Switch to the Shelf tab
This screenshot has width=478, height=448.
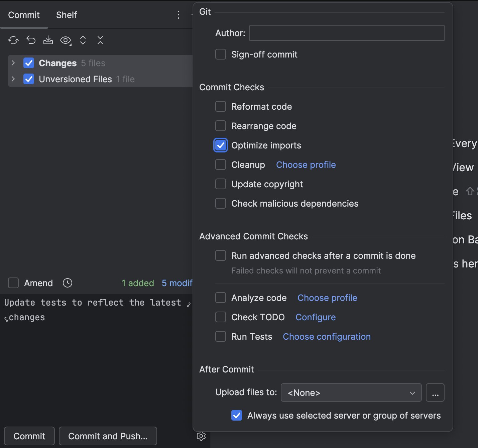(66, 15)
